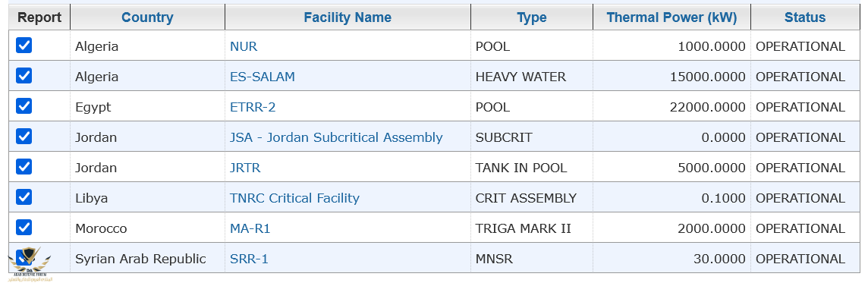Toggle report checkbox for ES-SALAM row

(x=24, y=75)
